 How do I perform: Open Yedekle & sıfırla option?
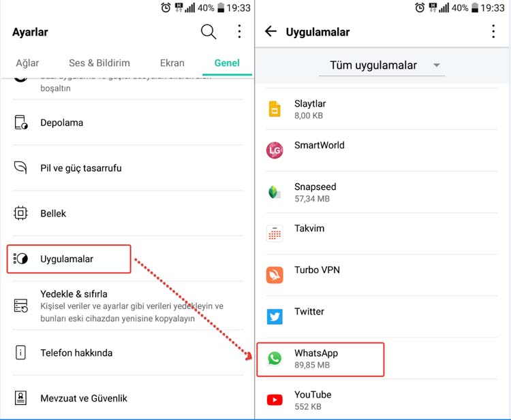[x=128, y=306]
